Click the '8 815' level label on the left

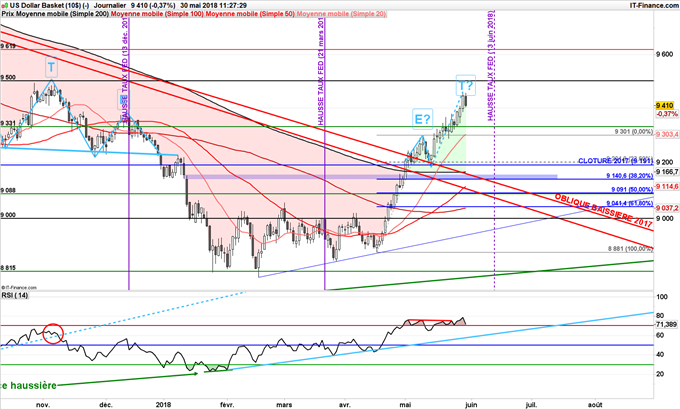(8, 268)
